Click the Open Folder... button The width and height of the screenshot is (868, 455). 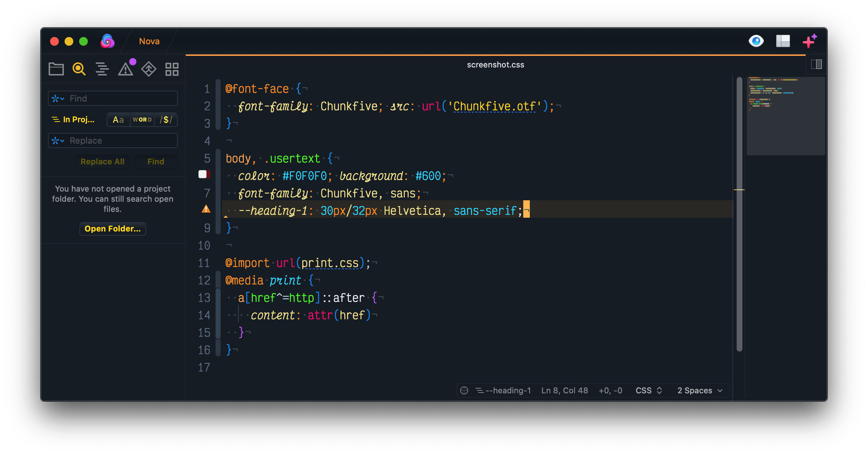(x=112, y=229)
